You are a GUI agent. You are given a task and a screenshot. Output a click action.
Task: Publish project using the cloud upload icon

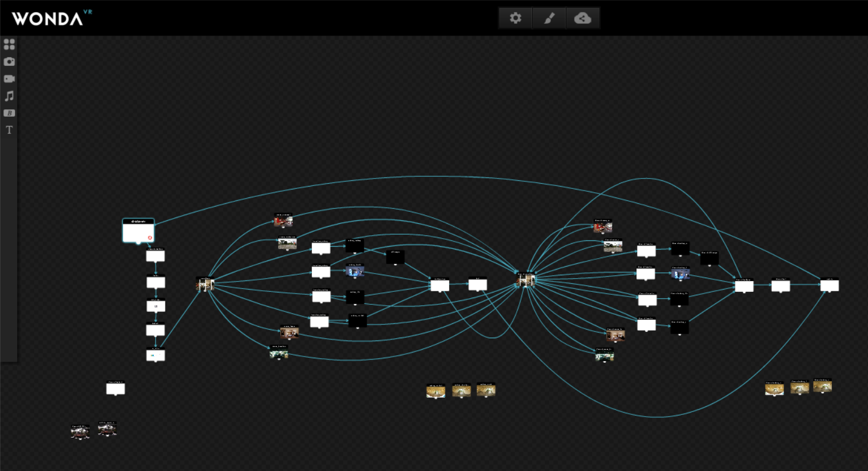point(582,18)
